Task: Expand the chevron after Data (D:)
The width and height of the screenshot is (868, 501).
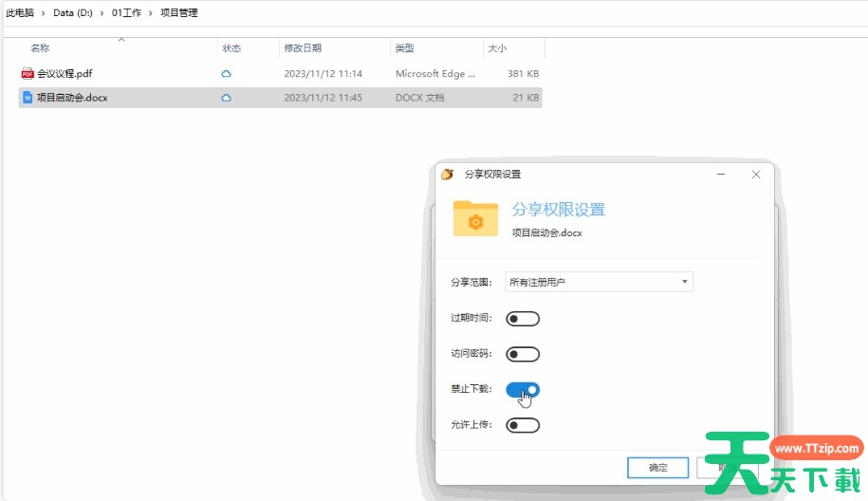Action: pyautogui.click(x=102, y=13)
